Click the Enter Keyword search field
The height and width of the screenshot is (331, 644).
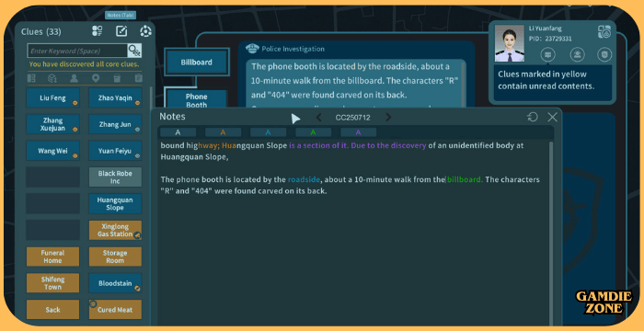[x=77, y=51]
